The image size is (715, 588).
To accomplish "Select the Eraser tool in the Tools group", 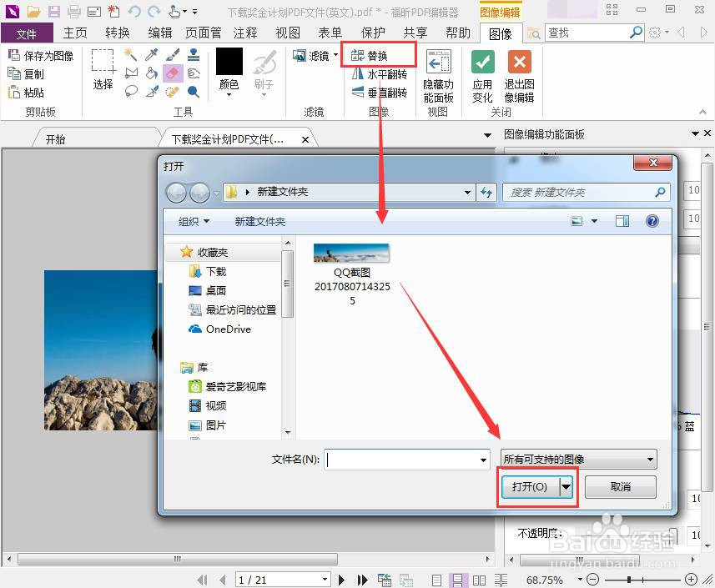I will point(173,72).
